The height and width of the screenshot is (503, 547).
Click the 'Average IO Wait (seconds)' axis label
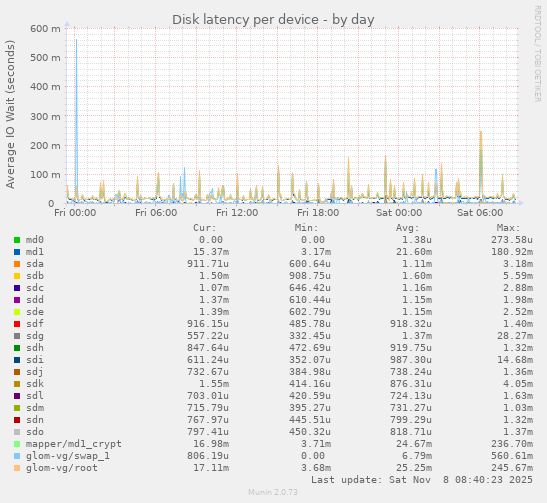10,114
